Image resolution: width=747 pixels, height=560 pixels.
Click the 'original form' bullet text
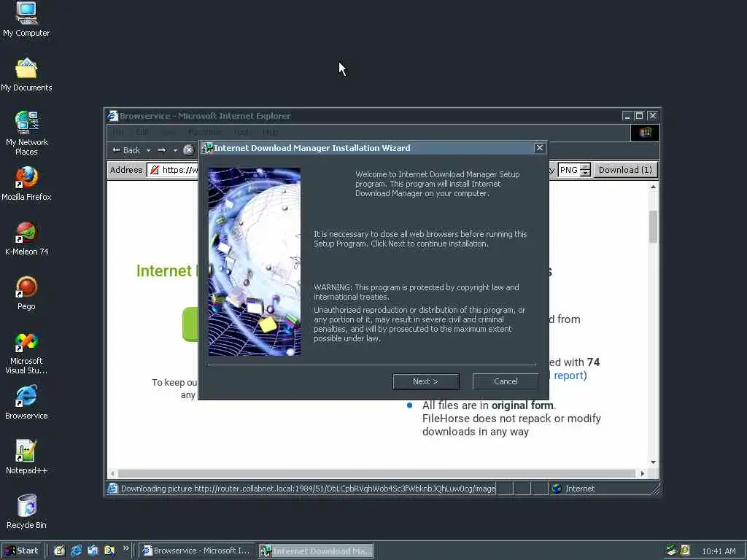pyautogui.click(x=522, y=405)
